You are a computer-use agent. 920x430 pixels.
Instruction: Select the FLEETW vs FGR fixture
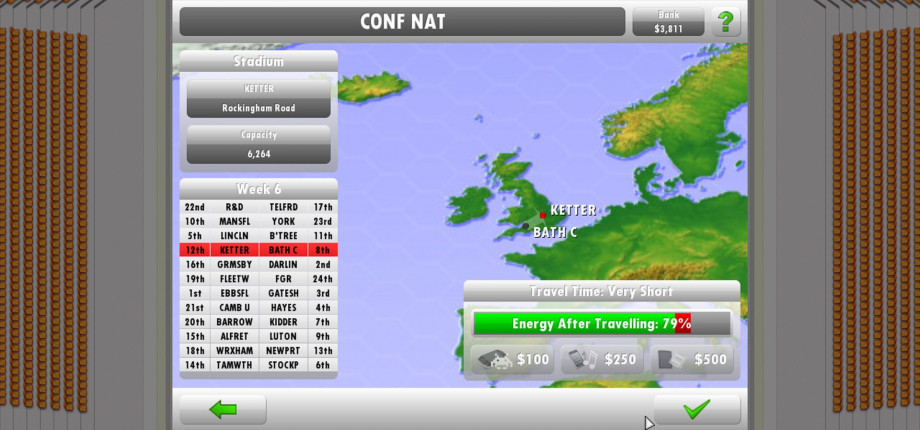tap(258, 279)
